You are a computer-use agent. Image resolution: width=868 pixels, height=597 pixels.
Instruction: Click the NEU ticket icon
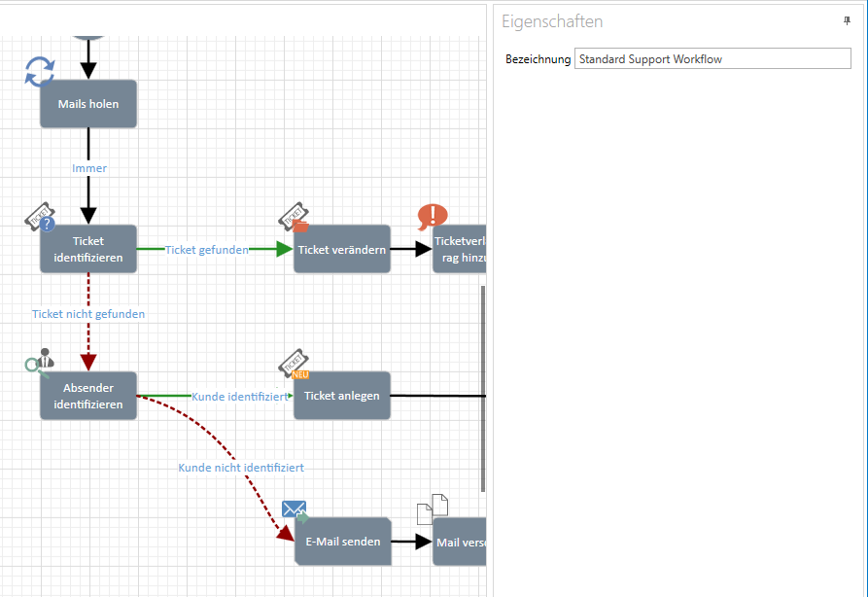(294, 365)
